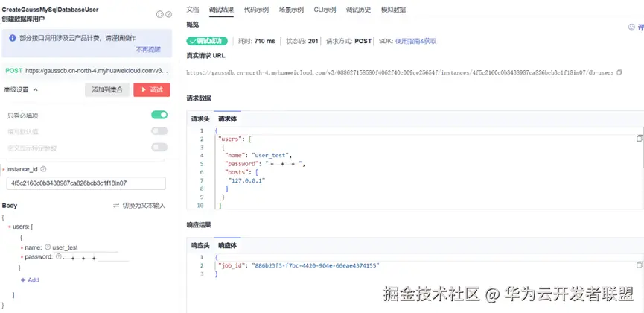The width and height of the screenshot is (644, 313).
Task: Click 切换为文本输入 to switch body input
Action: (x=144, y=206)
